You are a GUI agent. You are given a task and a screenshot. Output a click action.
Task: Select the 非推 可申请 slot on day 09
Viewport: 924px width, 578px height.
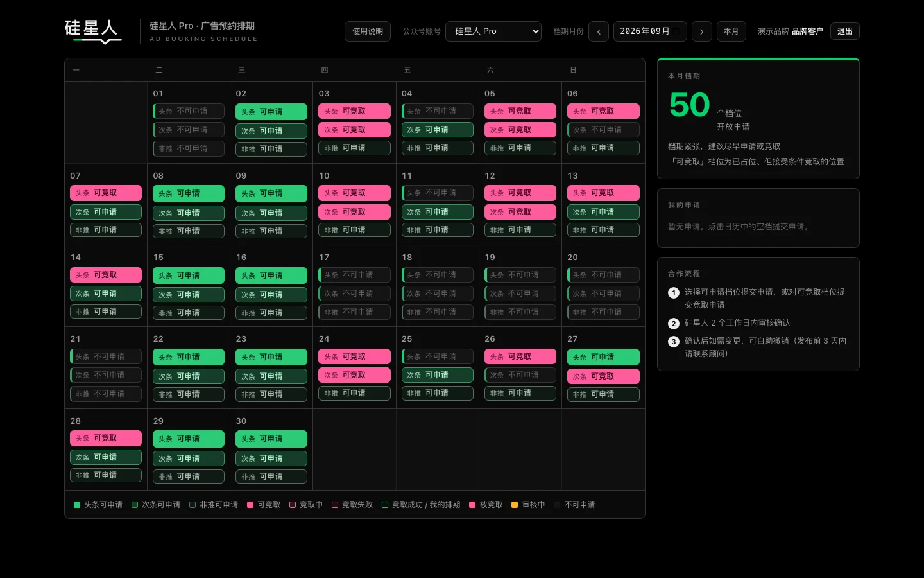[x=271, y=231]
